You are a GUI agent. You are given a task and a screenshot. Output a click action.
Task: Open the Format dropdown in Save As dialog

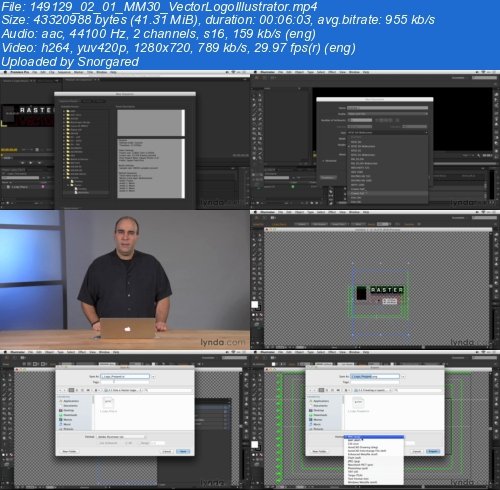click(121, 437)
